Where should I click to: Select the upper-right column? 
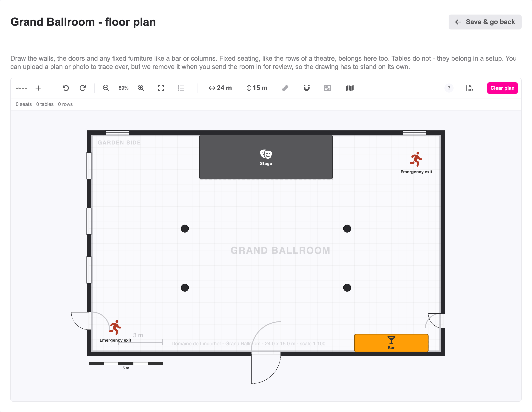347,229
